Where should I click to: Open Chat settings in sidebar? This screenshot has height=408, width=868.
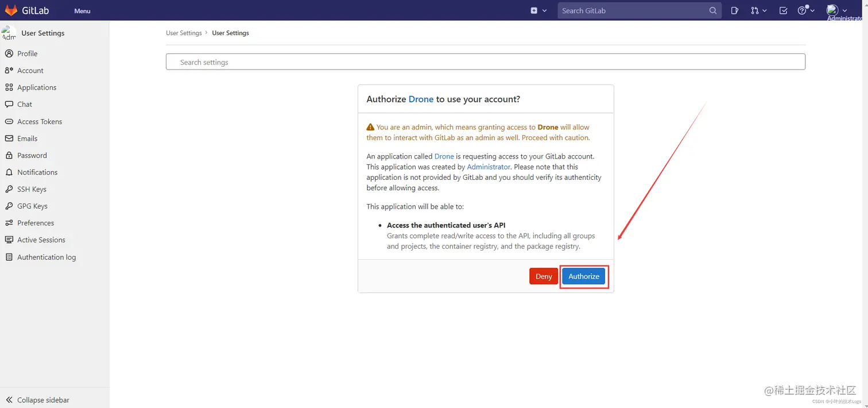tap(25, 105)
